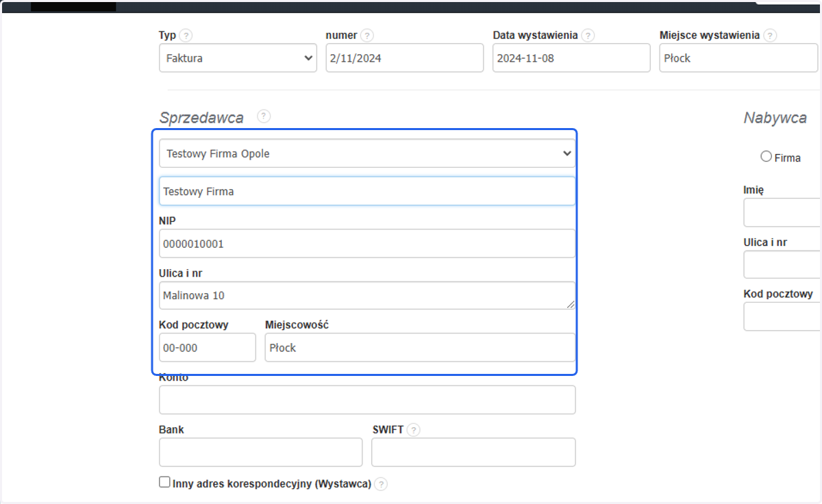The height and width of the screenshot is (504, 822).
Task: Click the seller Miejscowość field with Płock
Action: click(x=420, y=347)
